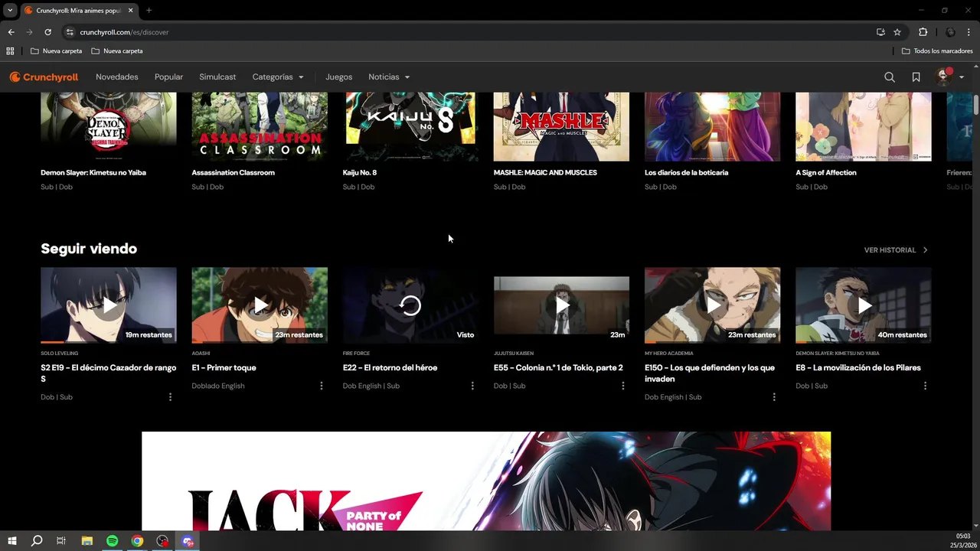Click E22 - El retorno del héroe title
The height and width of the screenshot is (551, 980).
(390, 367)
